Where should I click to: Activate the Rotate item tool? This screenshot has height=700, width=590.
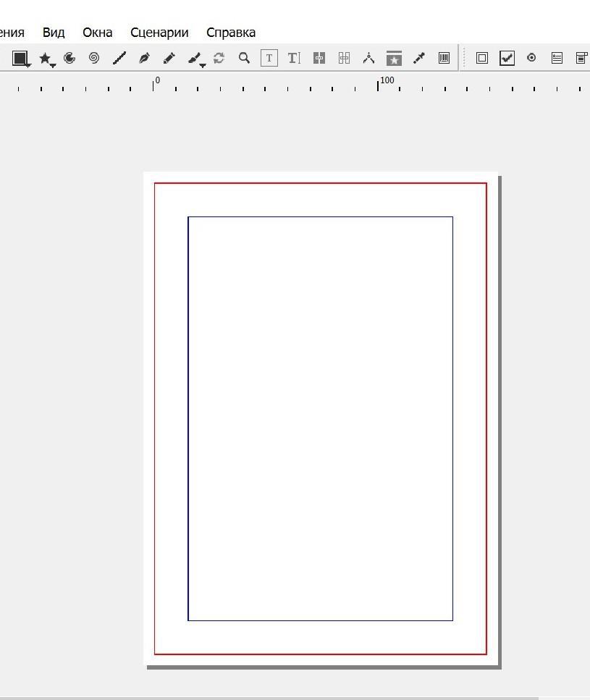(219, 58)
